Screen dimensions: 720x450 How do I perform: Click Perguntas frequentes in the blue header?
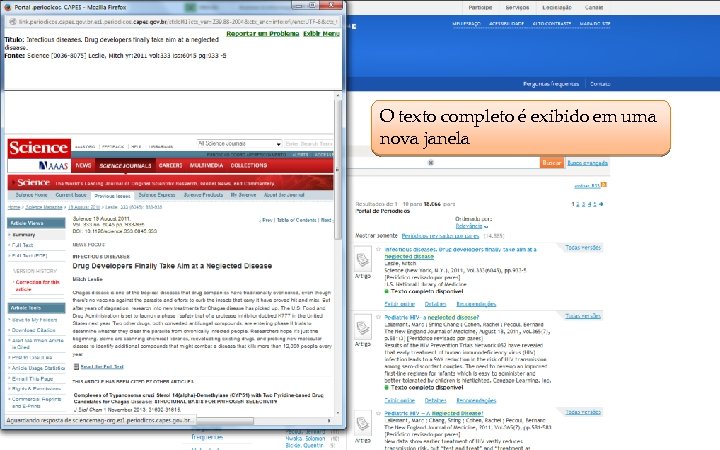pos(551,84)
